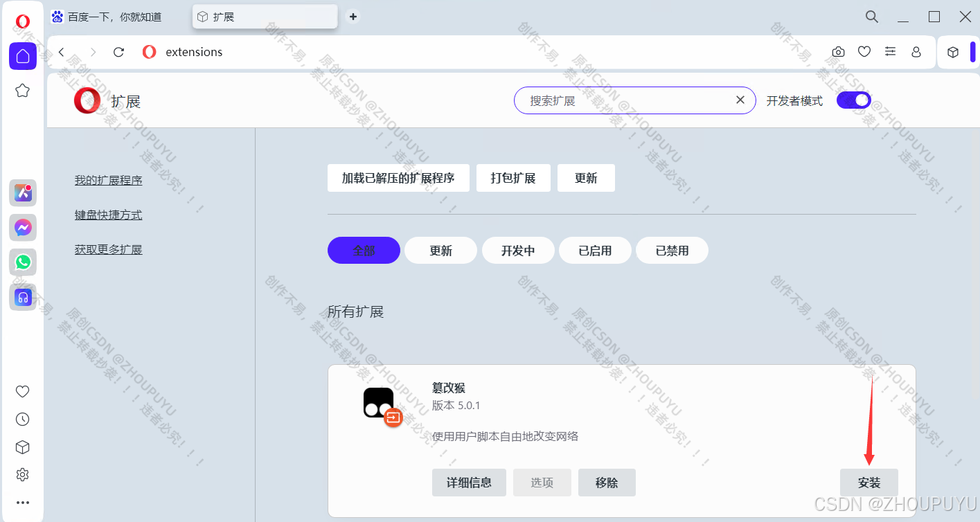This screenshot has width=980, height=522.
Task: Click the 版本 5.0.1 text
Action: tap(456, 405)
